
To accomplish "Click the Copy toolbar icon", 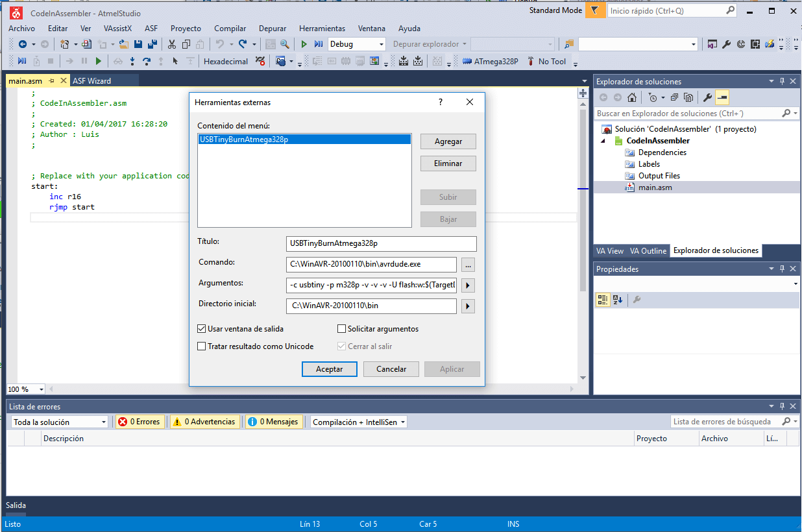I will (186, 44).
